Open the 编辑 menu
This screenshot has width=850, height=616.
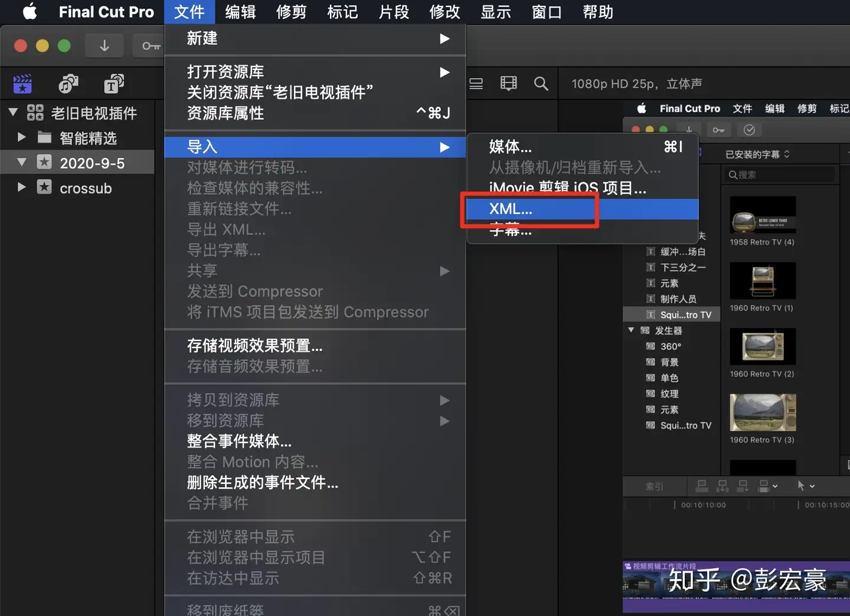[240, 12]
